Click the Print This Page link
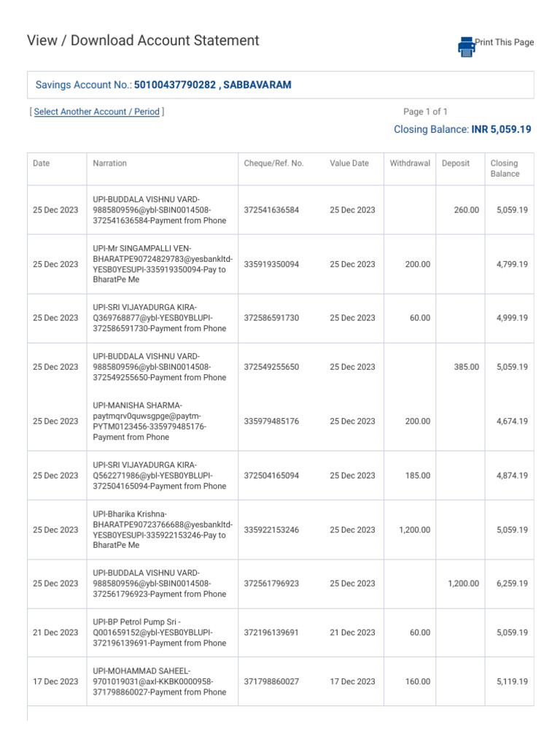The height and width of the screenshot is (747, 560). coord(505,42)
